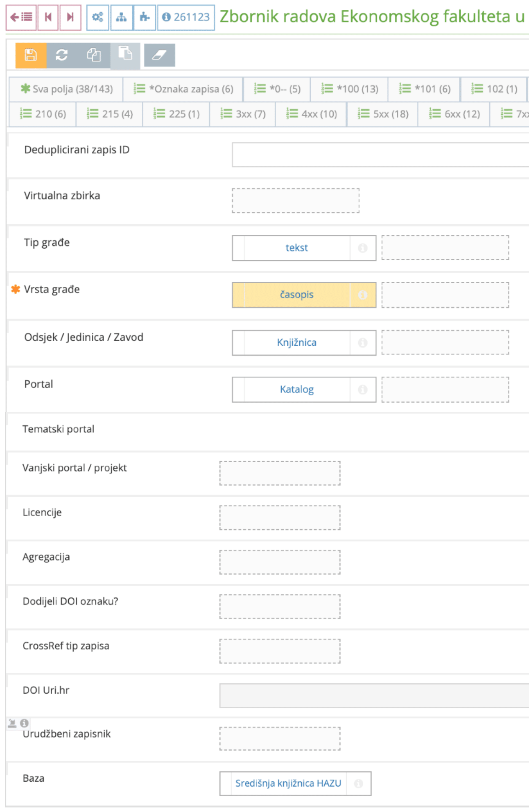The width and height of the screenshot is (529, 812).
Task: Go to the previous record
Action: tap(48, 17)
